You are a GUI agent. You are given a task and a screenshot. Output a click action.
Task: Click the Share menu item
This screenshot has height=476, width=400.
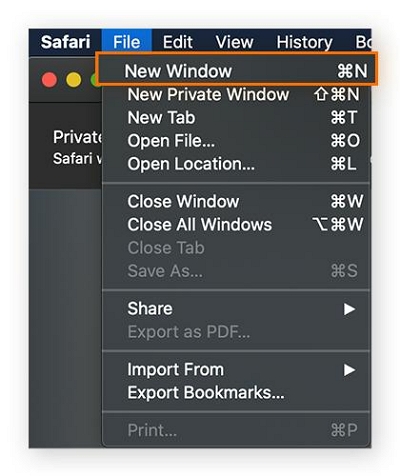(237, 309)
